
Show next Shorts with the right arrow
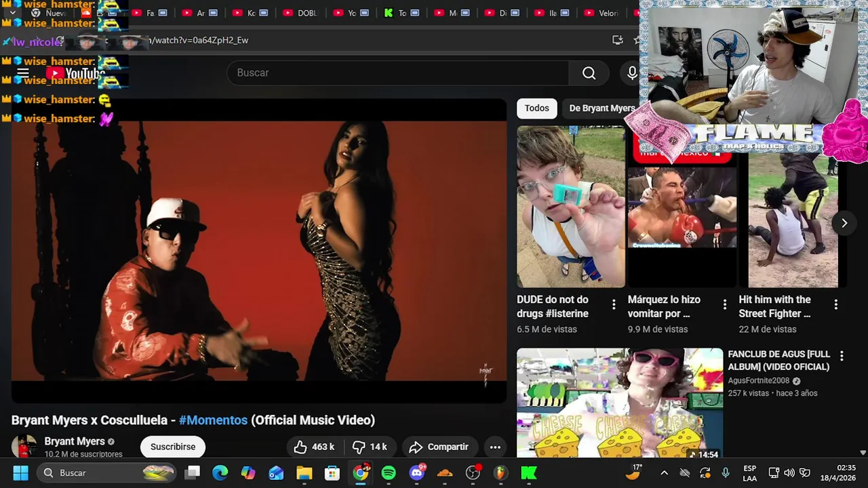[844, 223]
